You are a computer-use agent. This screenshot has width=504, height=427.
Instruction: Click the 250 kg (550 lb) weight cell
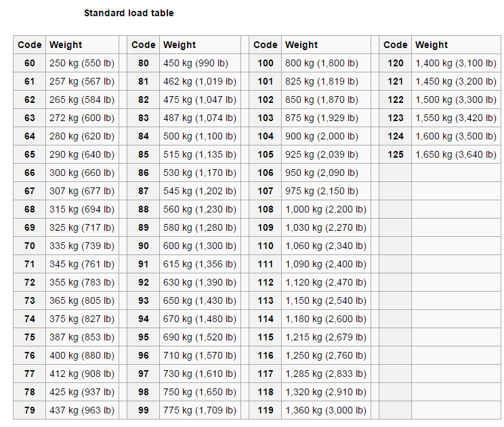tap(82, 63)
